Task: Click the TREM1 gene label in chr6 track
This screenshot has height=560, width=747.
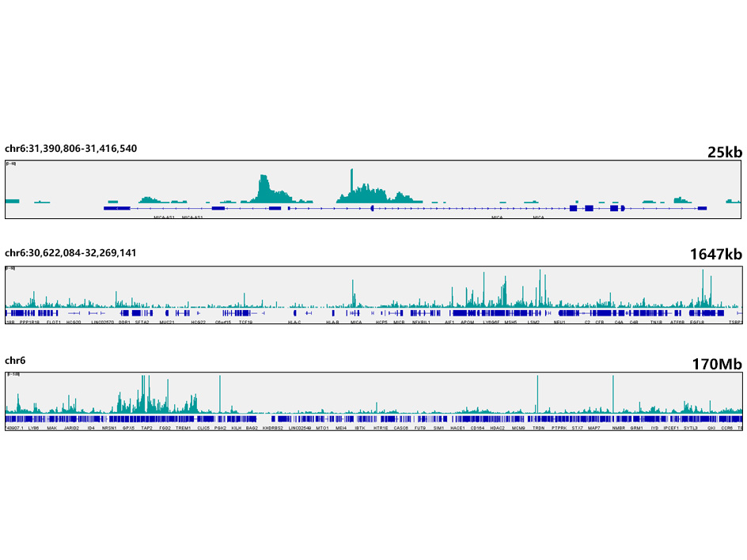Action: (183, 428)
